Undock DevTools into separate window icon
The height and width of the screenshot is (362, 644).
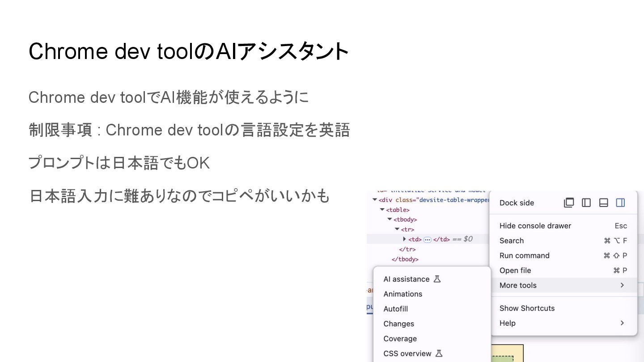(569, 202)
